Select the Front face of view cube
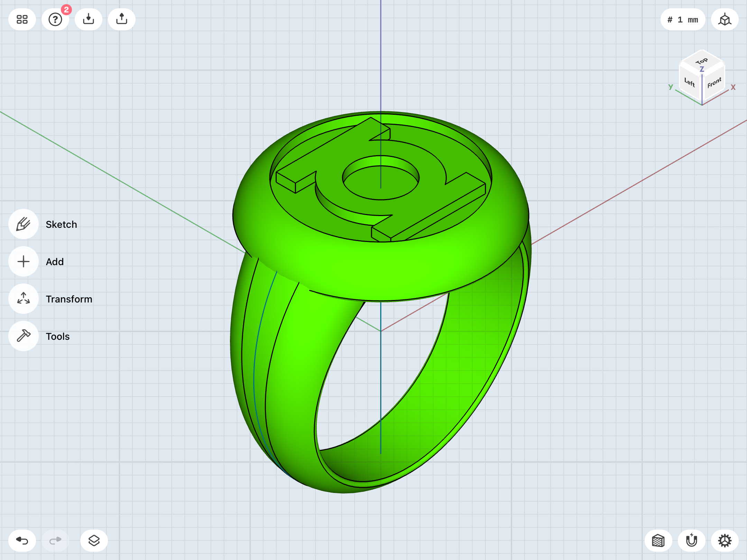 tap(714, 83)
